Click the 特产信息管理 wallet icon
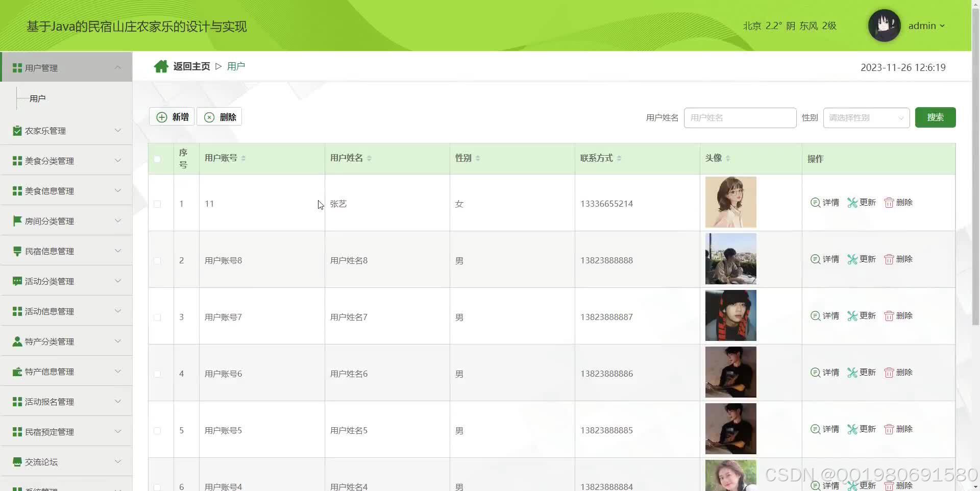980x491 pixels. click(x=17, y=372)
